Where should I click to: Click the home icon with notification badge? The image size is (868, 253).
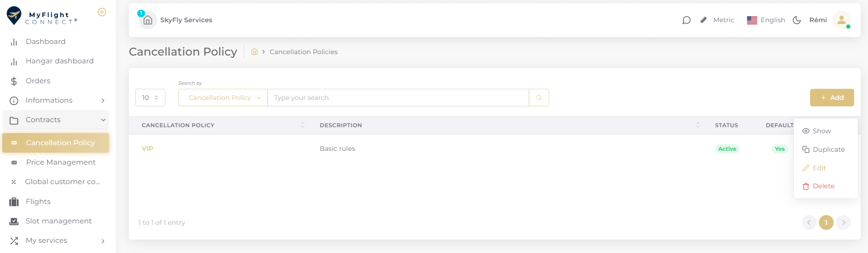(x=147, y=20)
